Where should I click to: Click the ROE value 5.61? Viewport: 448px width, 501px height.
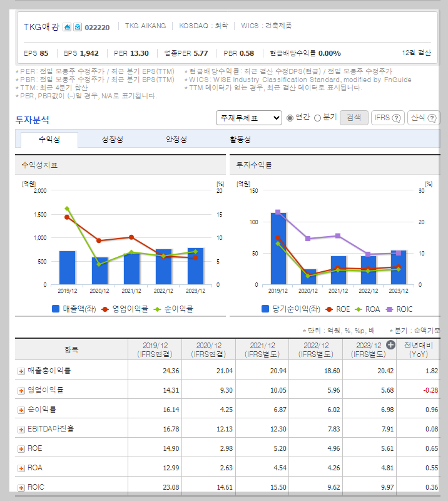[x=387, y=449]
